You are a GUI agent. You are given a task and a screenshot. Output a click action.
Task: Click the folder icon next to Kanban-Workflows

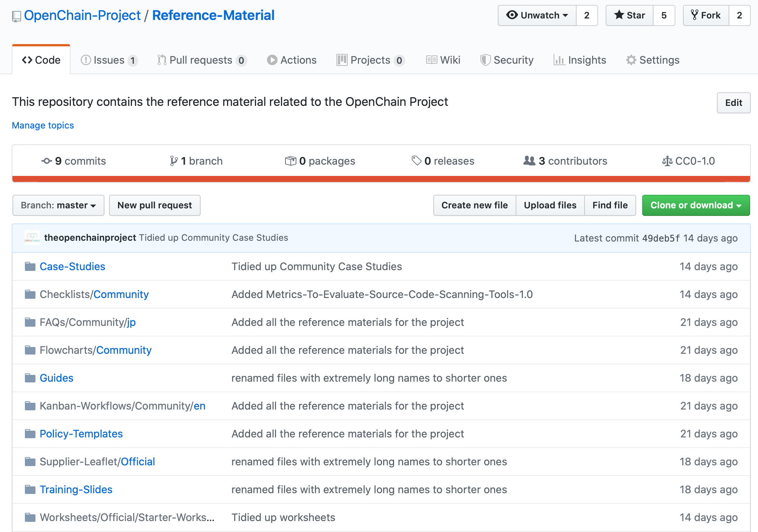[x=30, y=406]
